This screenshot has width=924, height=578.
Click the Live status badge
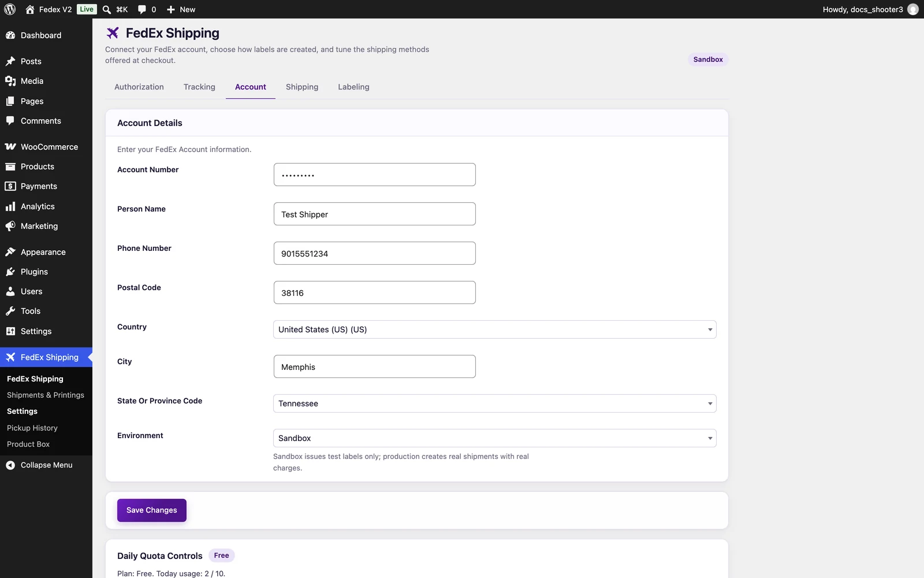tap(87, 9)
